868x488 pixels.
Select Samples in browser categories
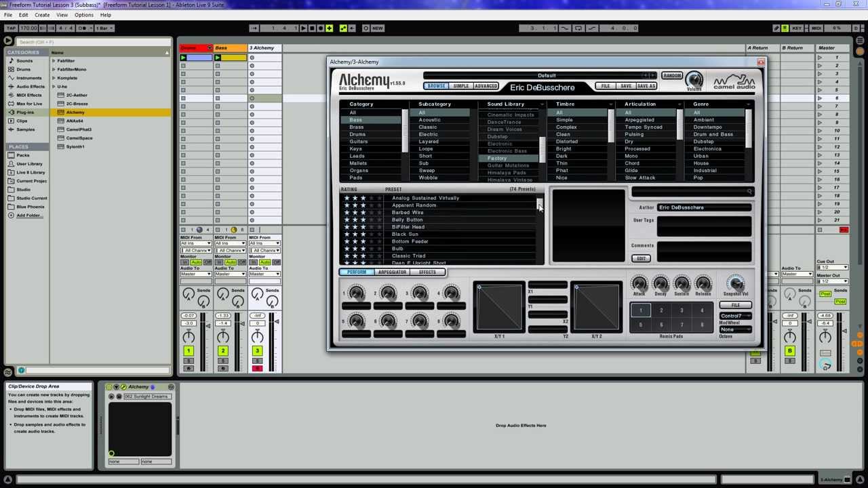26,129
